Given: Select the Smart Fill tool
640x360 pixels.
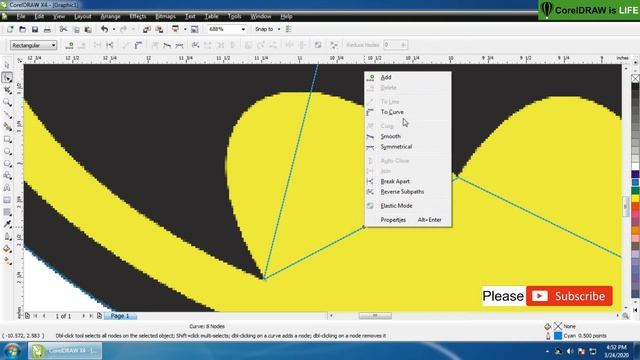Looking at the screenshot, I should [x=7, y=127].
